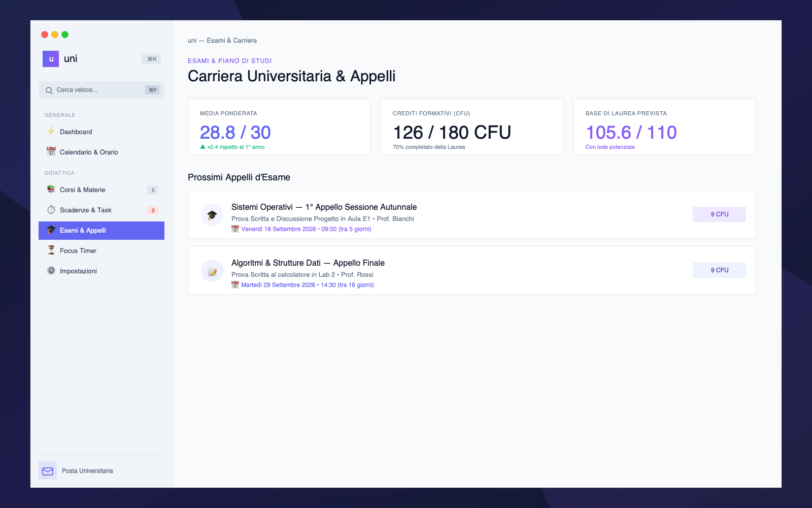
Task: Click the Scadenze & Task red badge 2
Action: tap(153, 210)
